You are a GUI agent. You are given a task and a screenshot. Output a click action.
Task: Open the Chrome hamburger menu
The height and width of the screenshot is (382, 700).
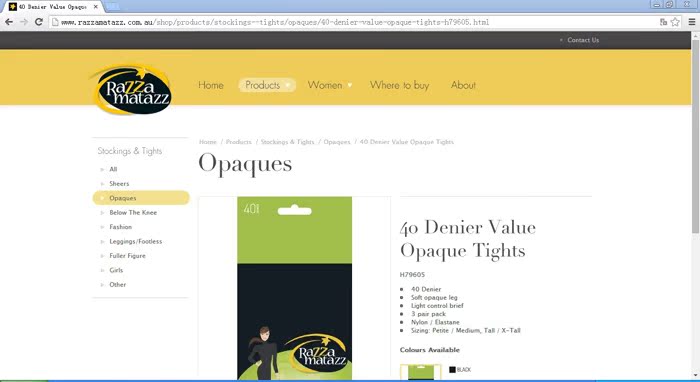pyautogui.click(x=692, y=22)
